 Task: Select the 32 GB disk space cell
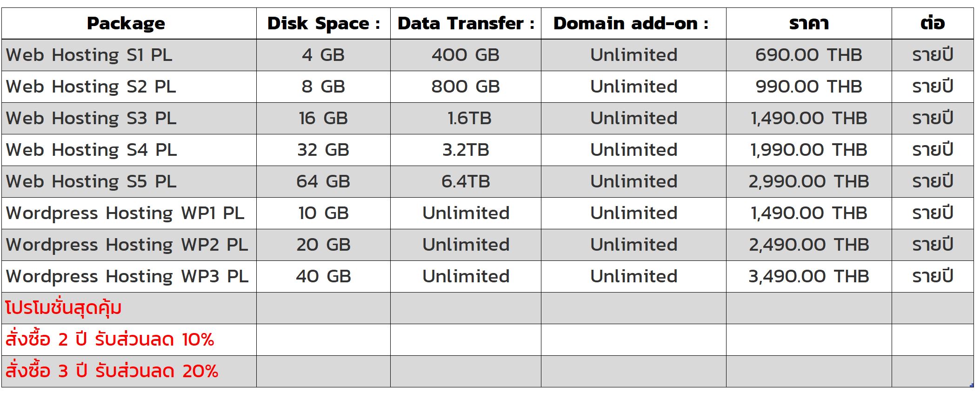323,150
